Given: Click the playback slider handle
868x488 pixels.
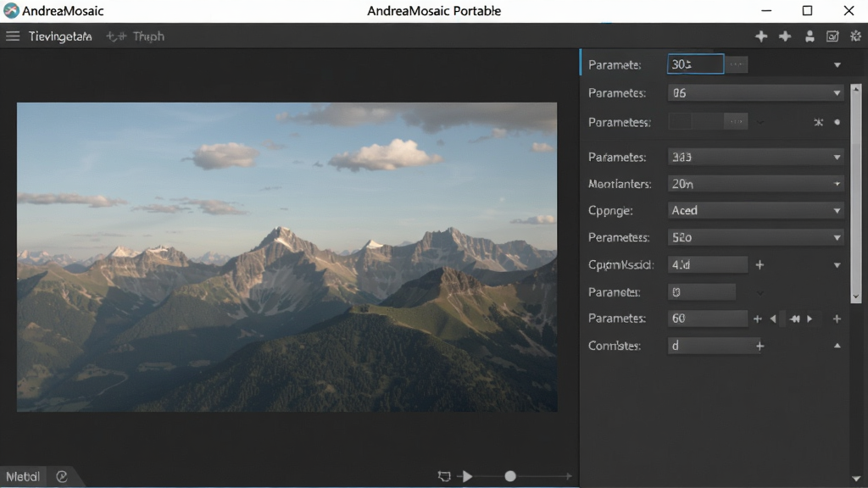Looking at the screenshot, I should (x=510, y=476).
